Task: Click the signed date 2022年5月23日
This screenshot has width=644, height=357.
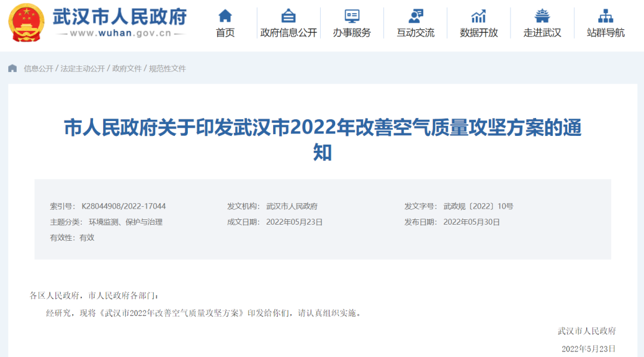Action: tap(589, 349)
